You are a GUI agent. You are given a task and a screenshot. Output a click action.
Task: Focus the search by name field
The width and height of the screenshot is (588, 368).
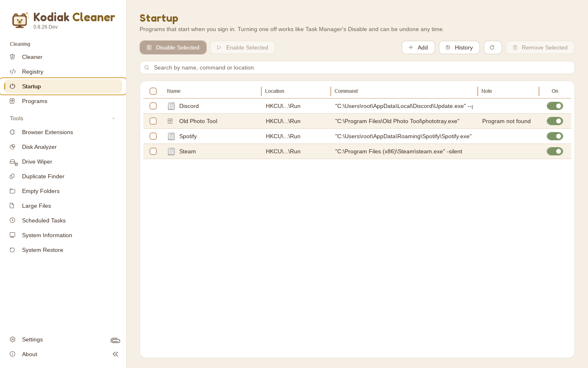(x=357, y=67)
